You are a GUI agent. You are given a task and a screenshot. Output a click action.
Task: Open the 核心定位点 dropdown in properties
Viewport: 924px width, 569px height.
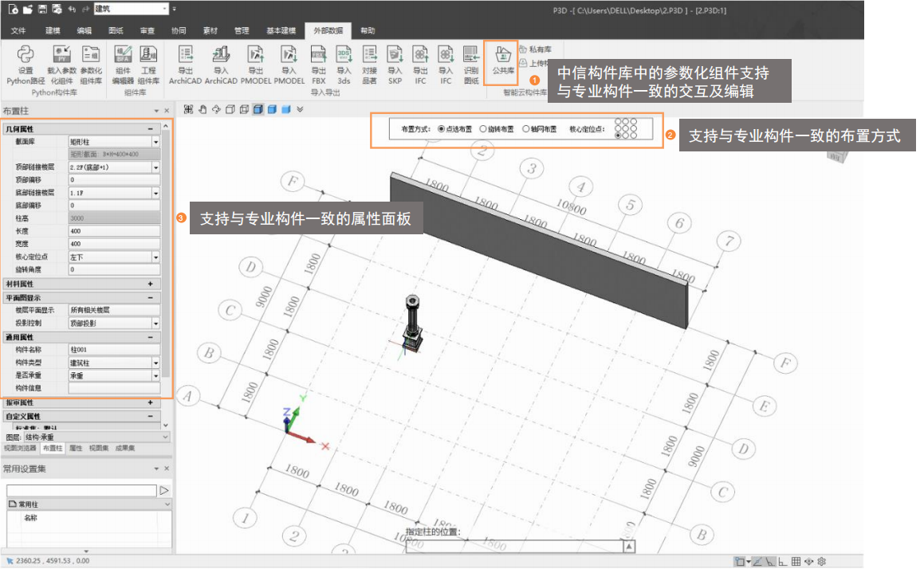pyautogui.click(x=155, y=257)
